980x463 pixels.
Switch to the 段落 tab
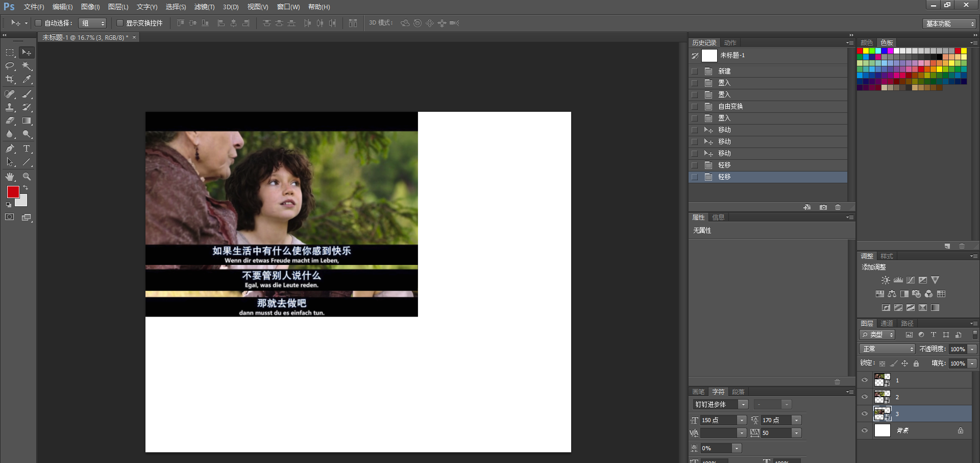(x=738, y=392)
